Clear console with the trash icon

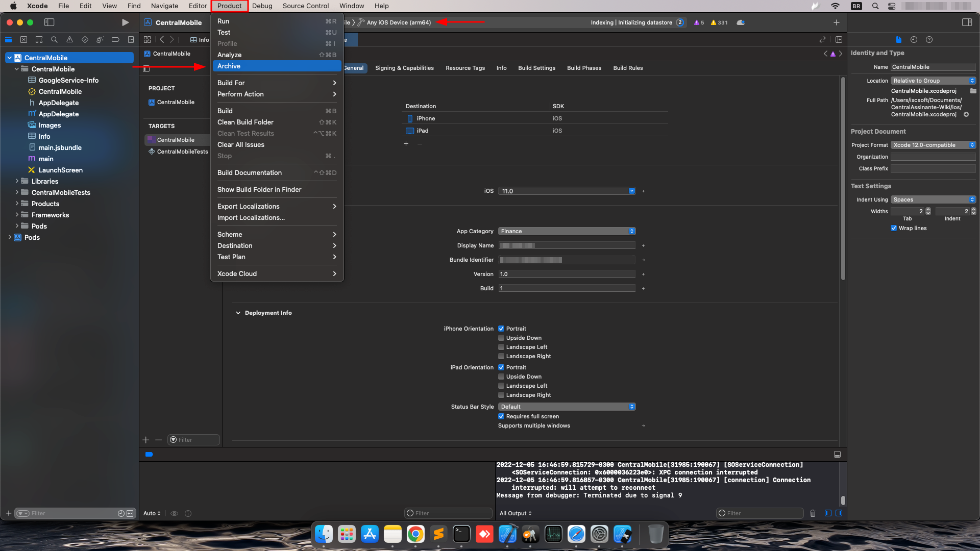coord(813,513)
